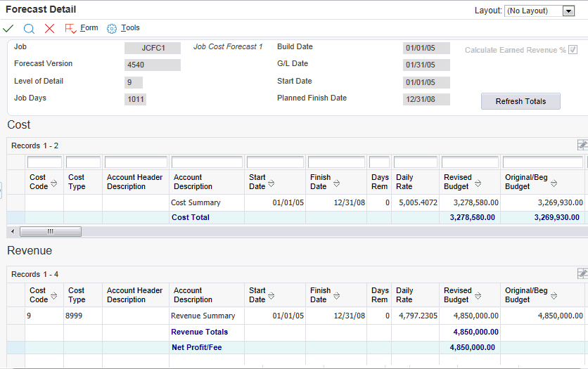Select the Cost Summary row cell
Image resolution: width=588 pixels, height=369 pixels.
tap(196, 202)
